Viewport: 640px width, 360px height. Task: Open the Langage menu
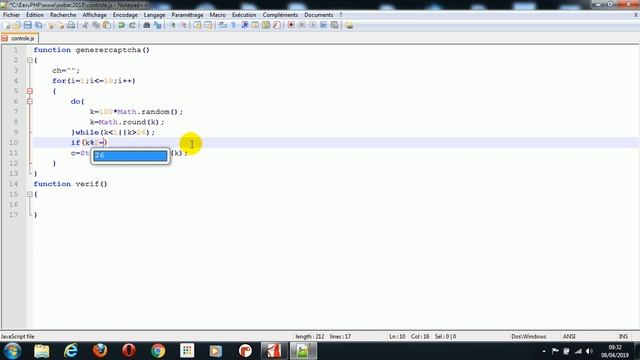pyautogui.click(x=154, y=15)
